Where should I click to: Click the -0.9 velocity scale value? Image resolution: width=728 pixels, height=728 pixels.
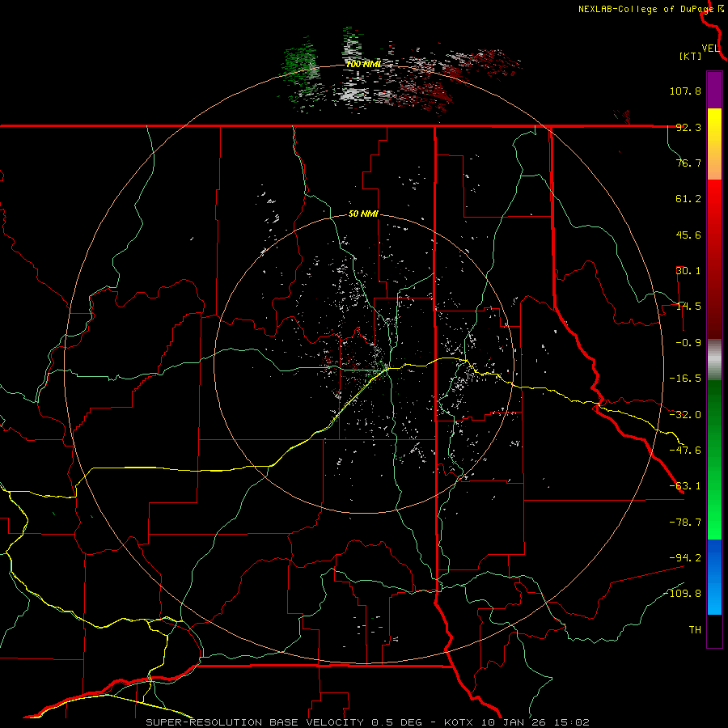click(x=688, y=343)
